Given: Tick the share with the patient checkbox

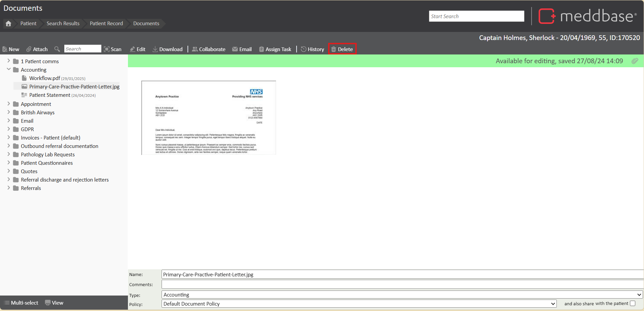Looking at the screenshot, I should [633, 303].
